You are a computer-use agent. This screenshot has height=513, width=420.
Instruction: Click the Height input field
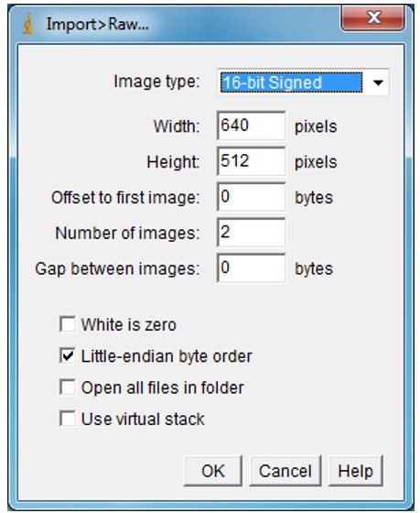(x=251, y=161)
